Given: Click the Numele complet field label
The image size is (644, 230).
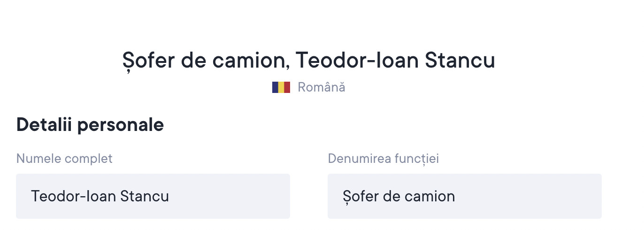Looking at the screenshot, I should click(x=64, y=159).
